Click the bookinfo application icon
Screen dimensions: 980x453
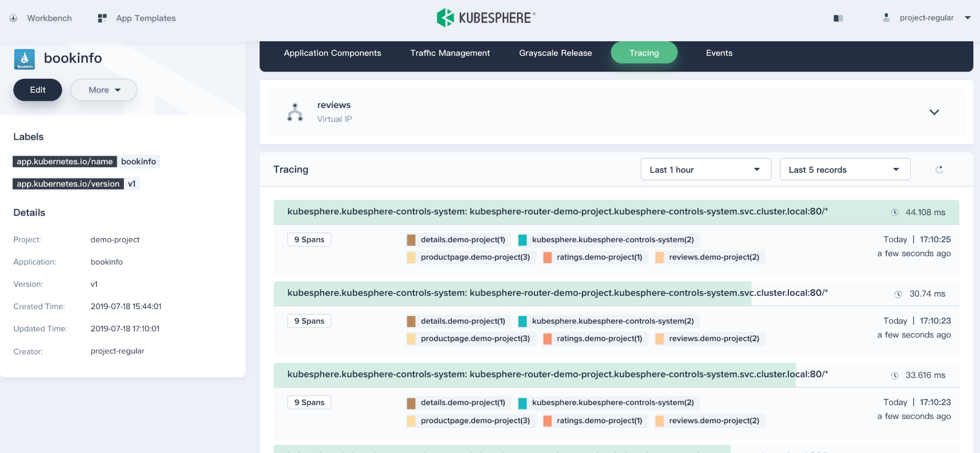(24, 59)
